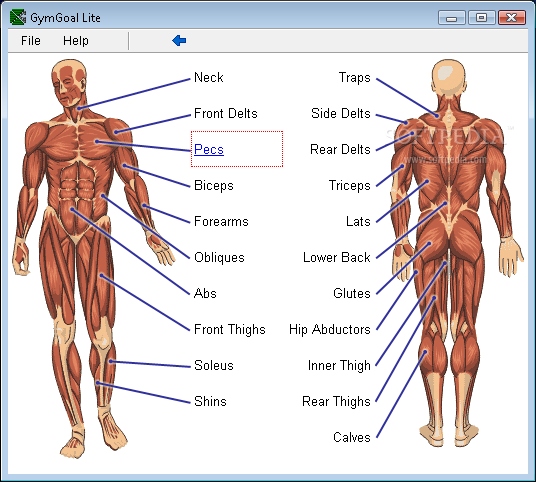Choose the Hip Abductors label
Image resolution: width=536 pixels, height=482 pixels.
coord(330,330)
